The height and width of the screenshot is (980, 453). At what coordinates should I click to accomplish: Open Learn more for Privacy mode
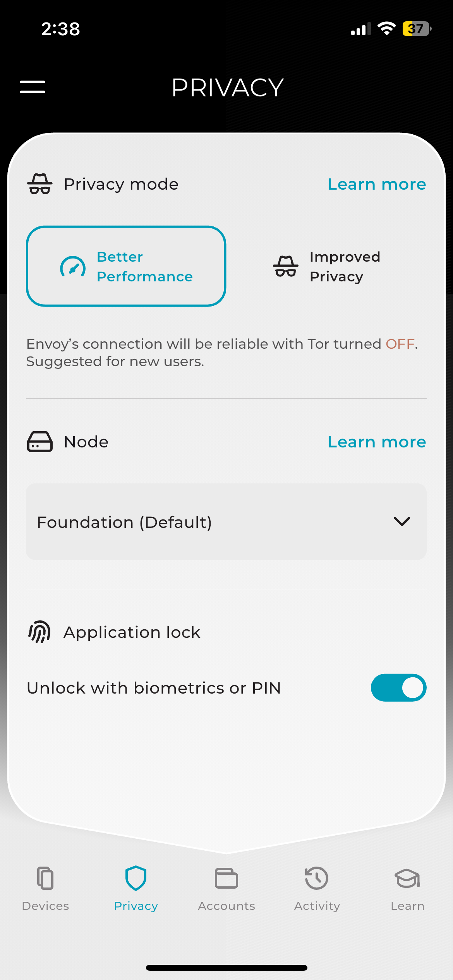pos(377,184)
